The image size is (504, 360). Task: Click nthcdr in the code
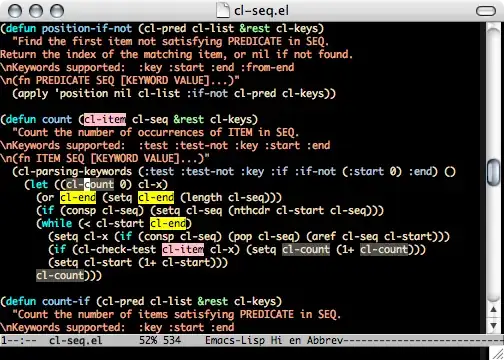click(252, 211)
